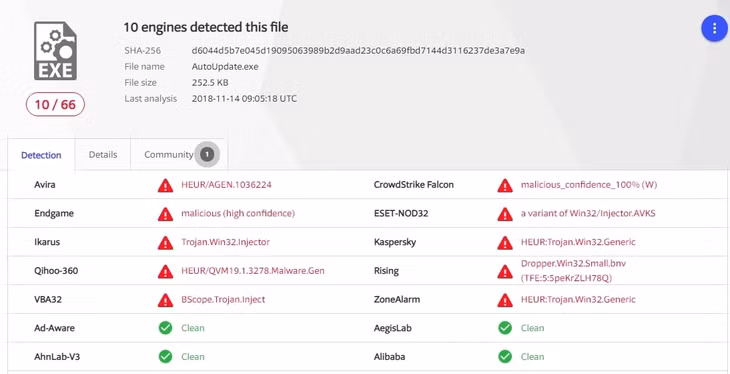This screenshot has height=374, width=730.
Task: Click the Clean result for AhnLab-V3
Action: pyautogui.click(x=193, y=357)
